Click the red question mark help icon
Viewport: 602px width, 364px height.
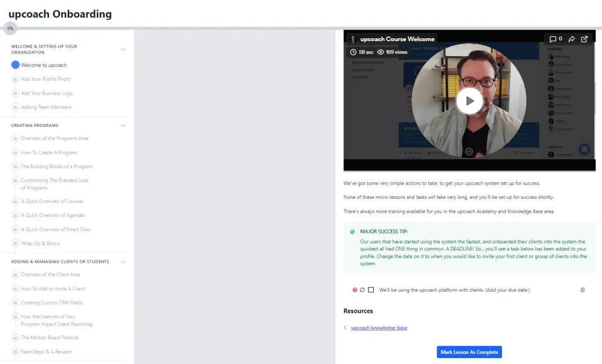point(354,290)
